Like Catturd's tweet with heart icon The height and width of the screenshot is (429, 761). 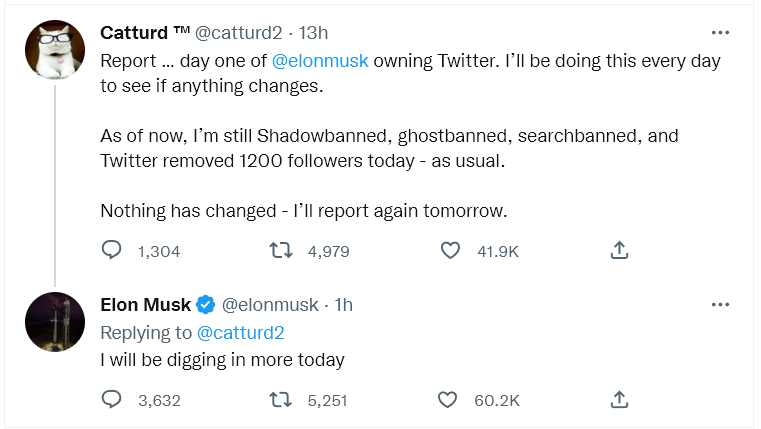click(450, 251)
